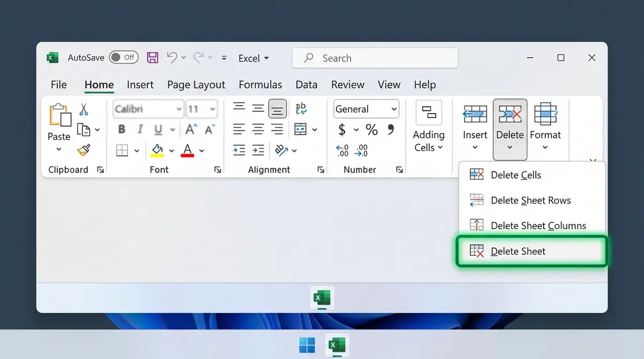
Task: Decrease font size with the smaller A
Action: pos(210,129)
